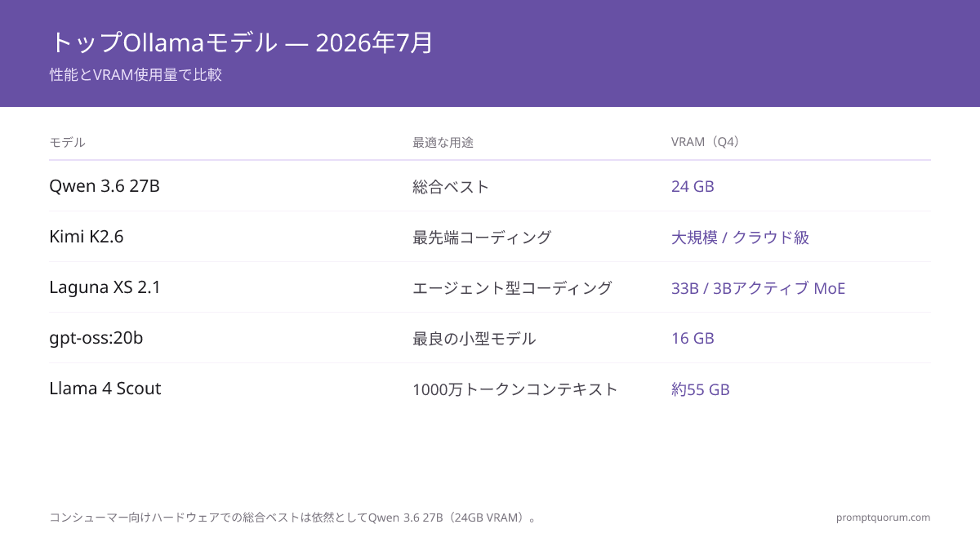Select the 'Llama 4 Scout' model cell
The image size is (980, 551).
point(105,389)
